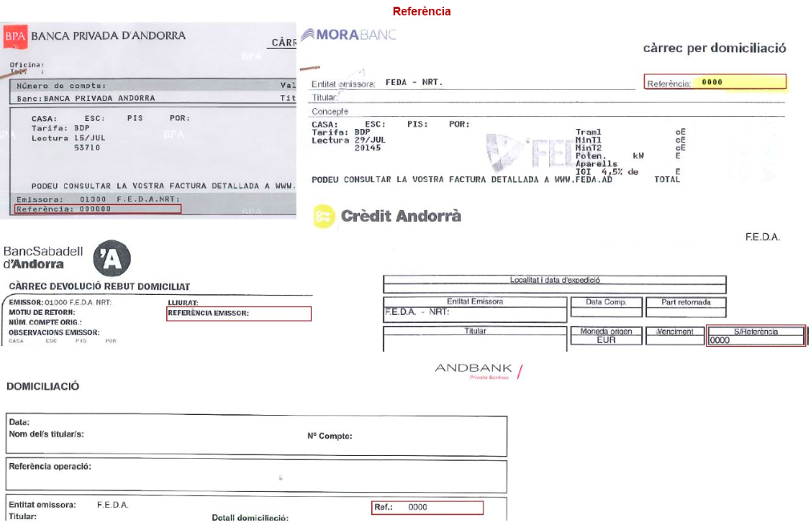Click the 'Referència emissor' field
The height and width of the screenshot is (524, 812).
(238, 313)
